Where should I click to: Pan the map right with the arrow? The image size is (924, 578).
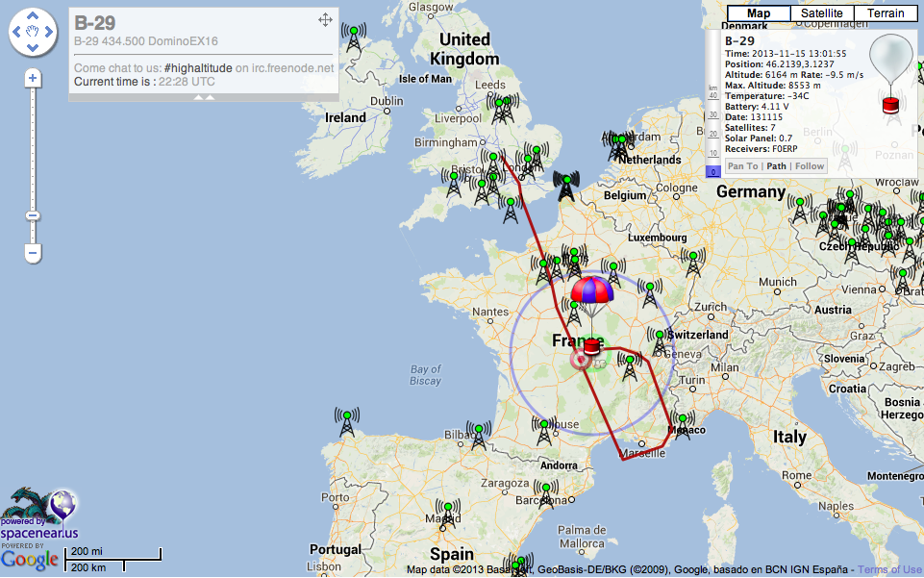(x=48, y=32)
